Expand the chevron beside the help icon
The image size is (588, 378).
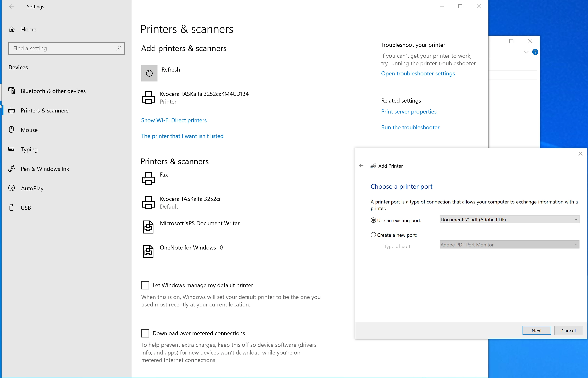[x=526, y=52]
